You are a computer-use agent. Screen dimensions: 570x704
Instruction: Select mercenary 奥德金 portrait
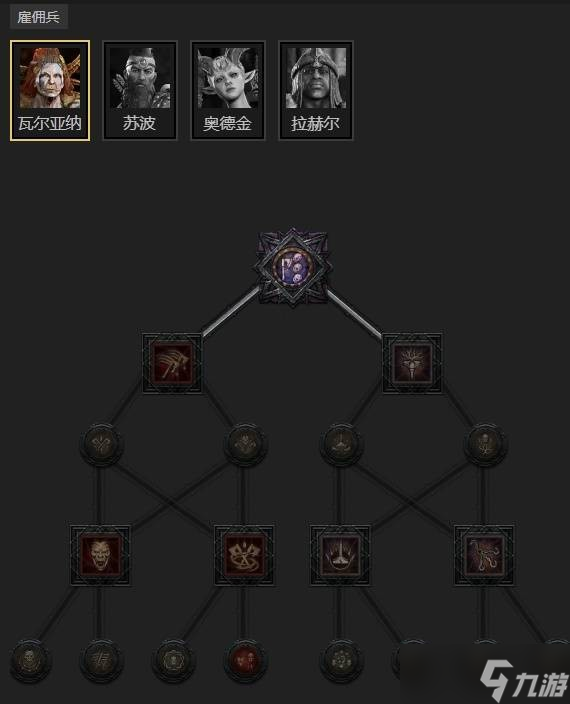pos(228,90)
